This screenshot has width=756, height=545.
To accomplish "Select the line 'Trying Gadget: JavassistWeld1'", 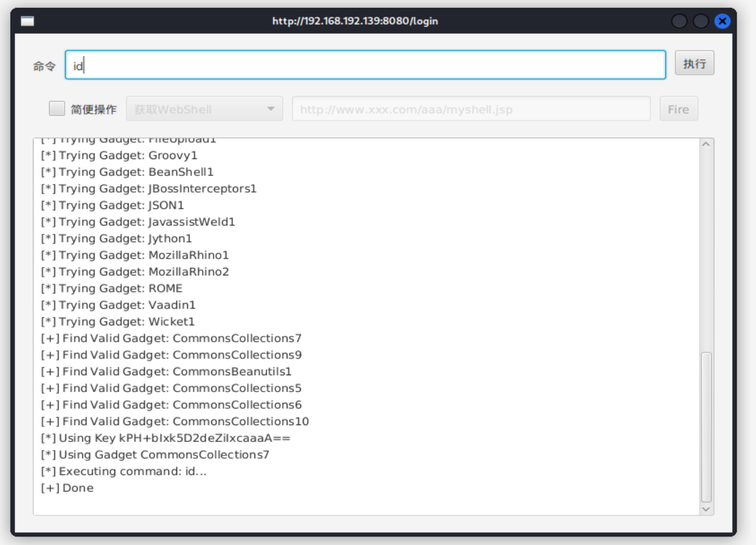I will (138, 222).
